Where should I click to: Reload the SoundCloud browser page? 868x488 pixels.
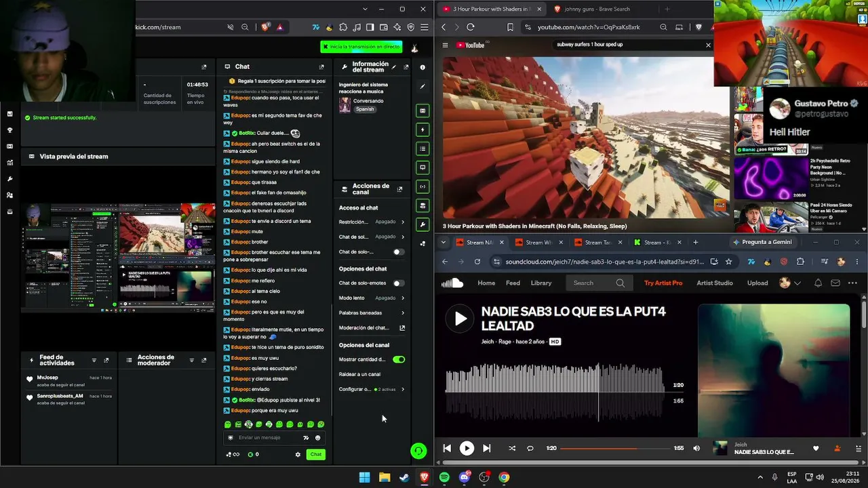pyautogui.click(x=477, y=262)
